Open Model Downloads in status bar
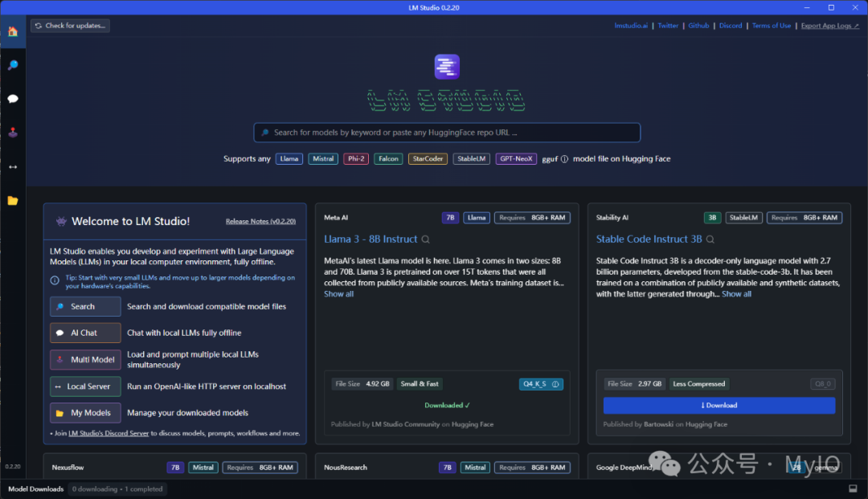The image size is (868, 499). [36, 489]
